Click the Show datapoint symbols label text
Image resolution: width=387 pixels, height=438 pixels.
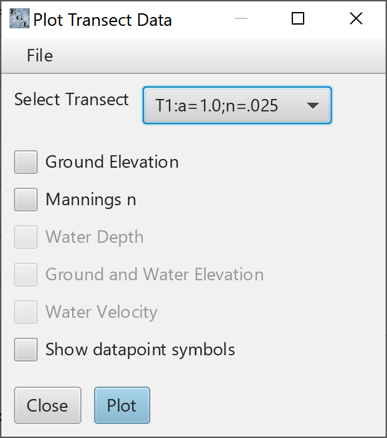[x=140, y=350]
